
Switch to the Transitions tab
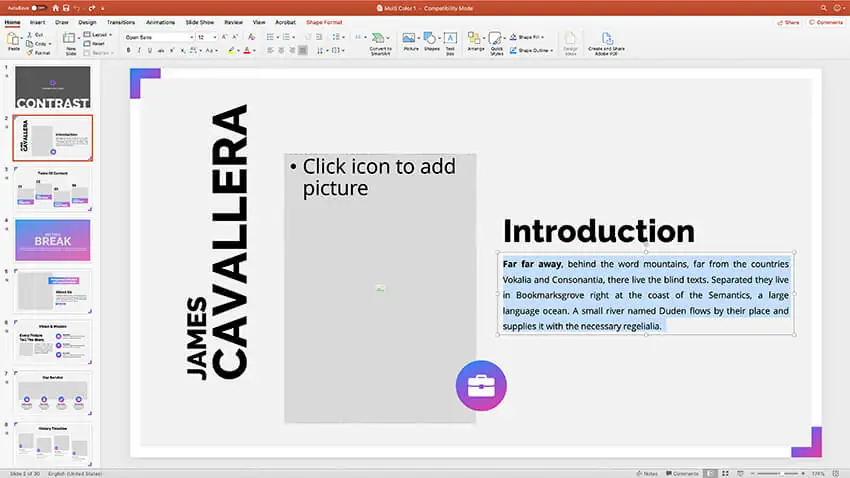[x=121, y=21]
